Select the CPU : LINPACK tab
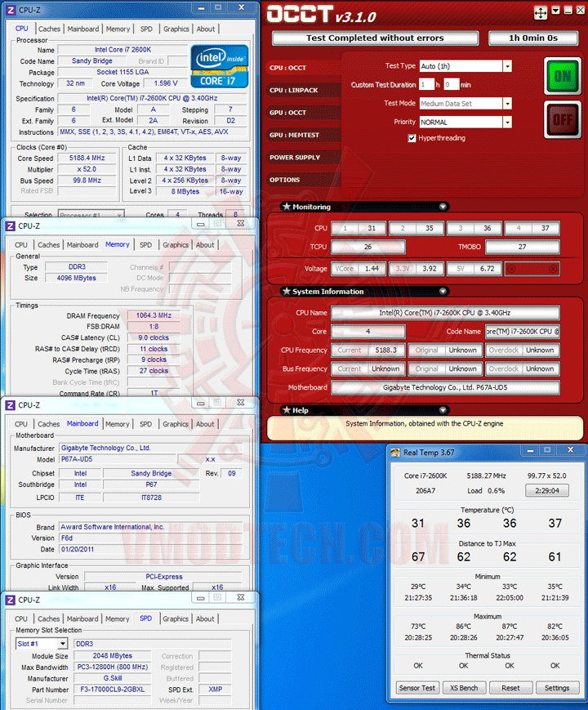Viewport: 588px width, 710px height. [302, 90]
